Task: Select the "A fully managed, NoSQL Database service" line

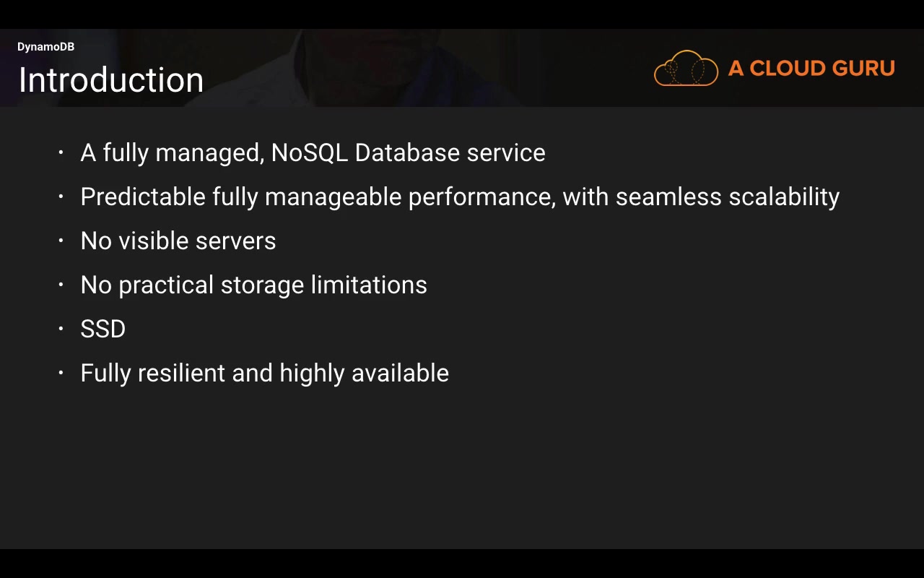Action: (x=313, y=153)
